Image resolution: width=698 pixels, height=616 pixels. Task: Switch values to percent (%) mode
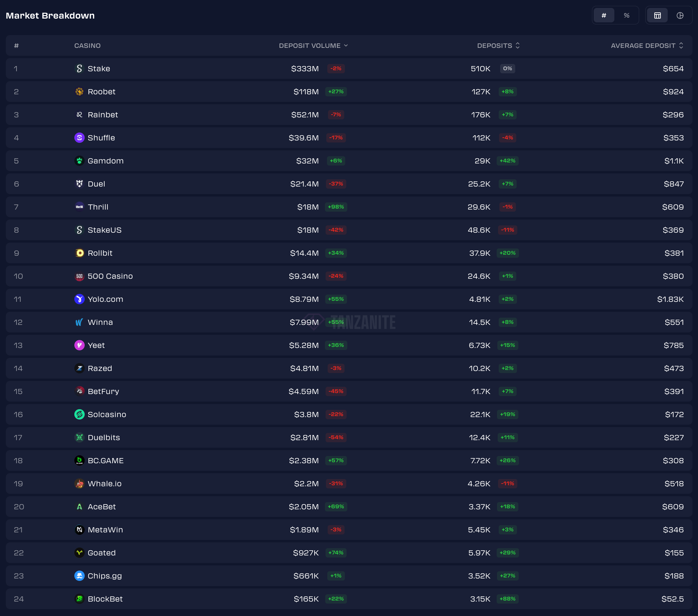tap(626, 15)
